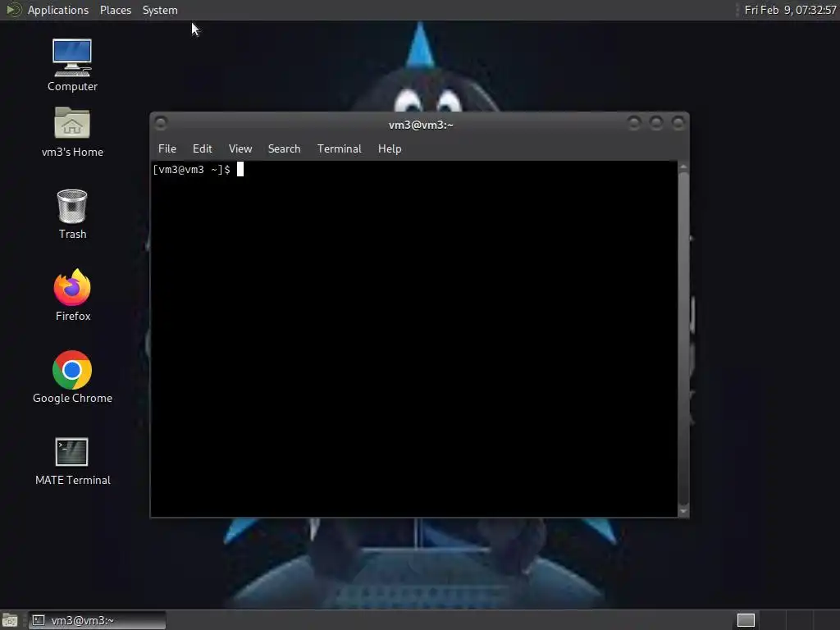Click the show desktop icon in bottom panel
Viewport: 840px width, 630px height.
click(x=10, y=620)
